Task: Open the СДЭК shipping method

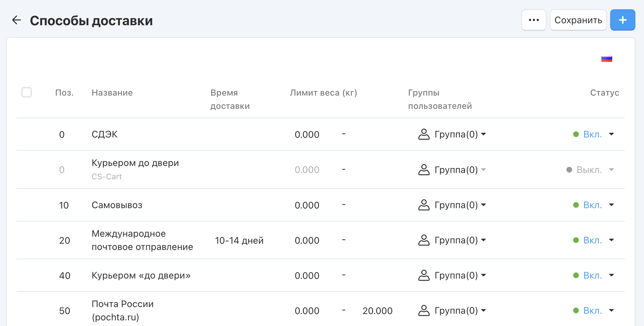Action: click(x=104, y=134)
